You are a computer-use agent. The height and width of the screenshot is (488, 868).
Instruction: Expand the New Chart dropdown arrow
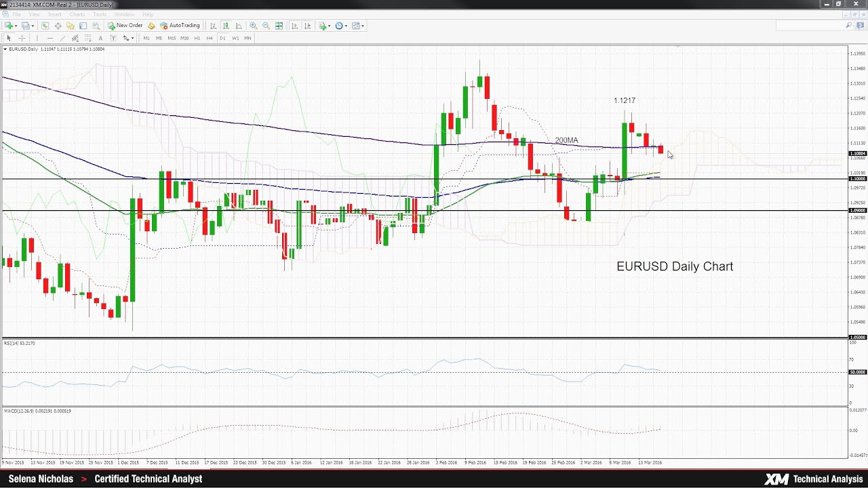click(16, 26)
